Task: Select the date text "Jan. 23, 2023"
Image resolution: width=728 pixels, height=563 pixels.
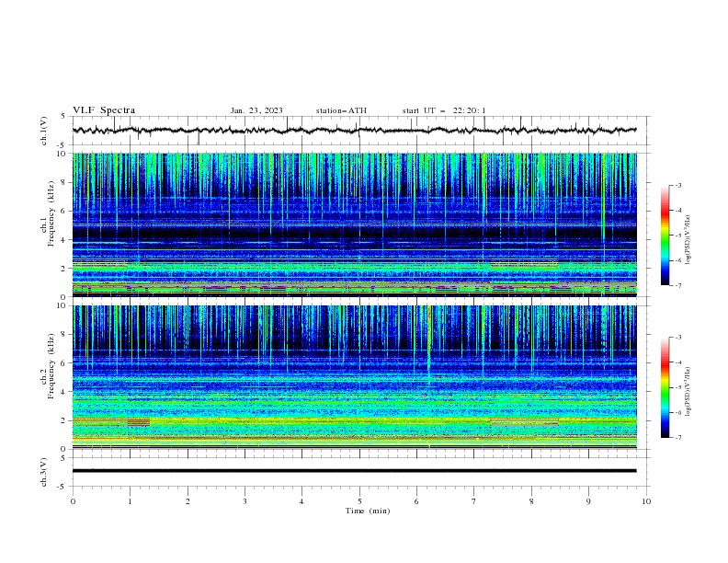Action: coord(256,110)
